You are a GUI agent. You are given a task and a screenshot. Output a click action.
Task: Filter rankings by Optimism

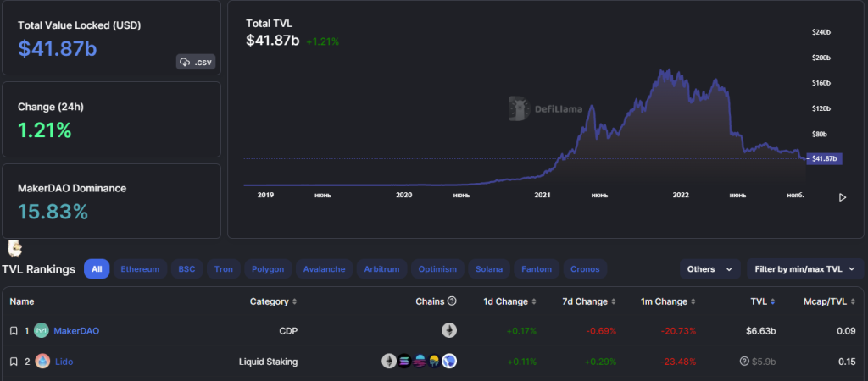point(438,269)
